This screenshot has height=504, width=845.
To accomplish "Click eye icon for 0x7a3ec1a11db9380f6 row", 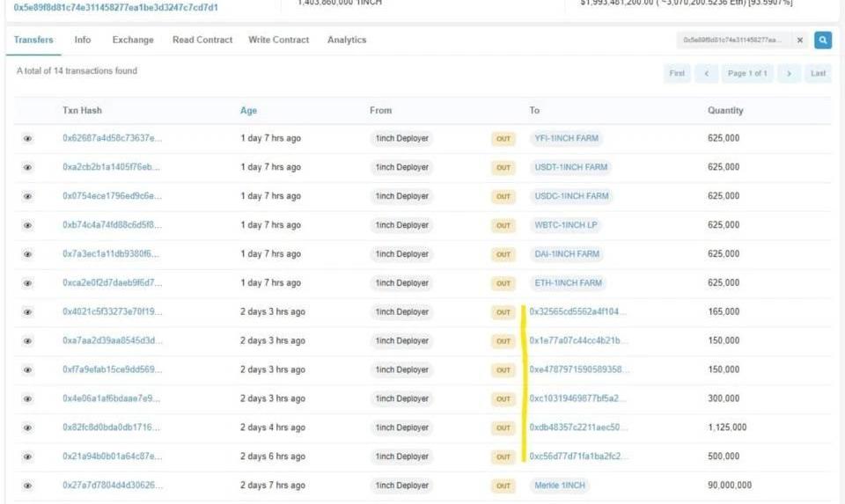I will tap(27, 254).
